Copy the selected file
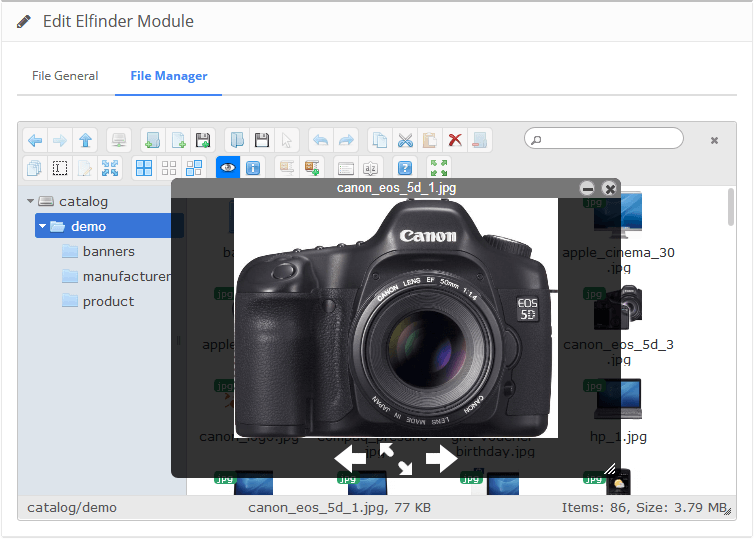 (380, 140)
